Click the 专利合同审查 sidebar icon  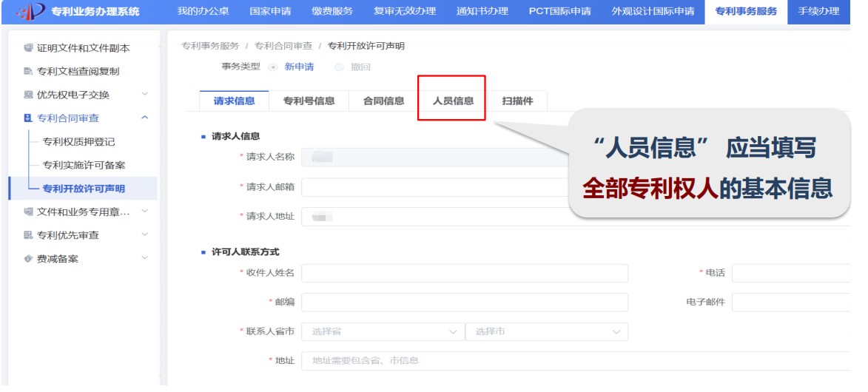click(x=28, y=118)
